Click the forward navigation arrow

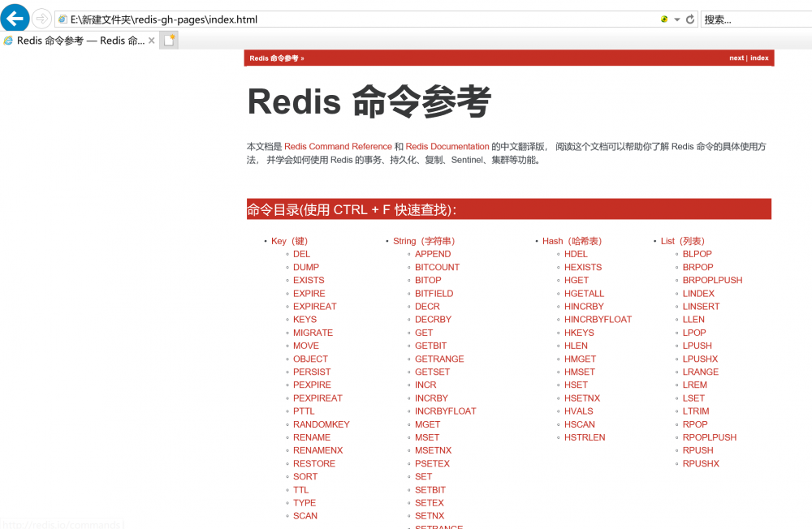(x=41, y=17)
